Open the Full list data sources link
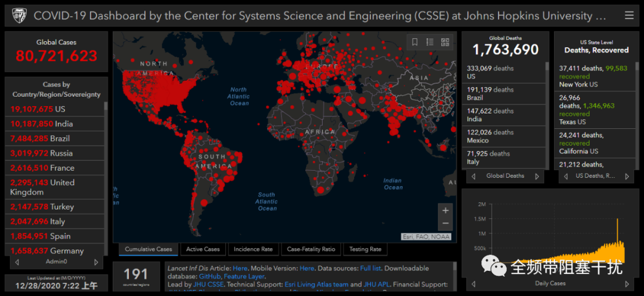 point(370,268)
